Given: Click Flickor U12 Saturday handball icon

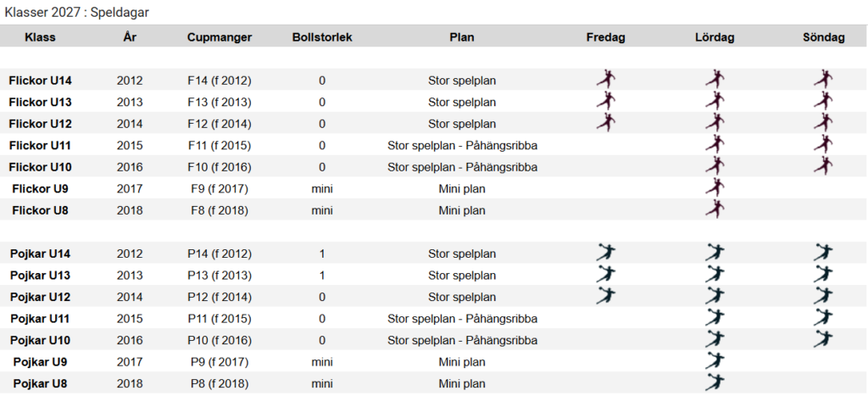Looking at the screenshot, I should (715, 122).
